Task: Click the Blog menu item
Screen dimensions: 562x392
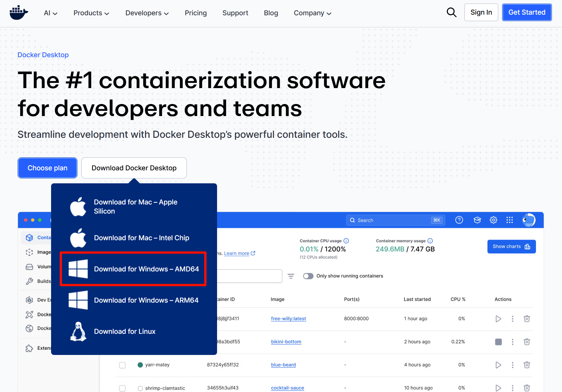Action: 271,13
